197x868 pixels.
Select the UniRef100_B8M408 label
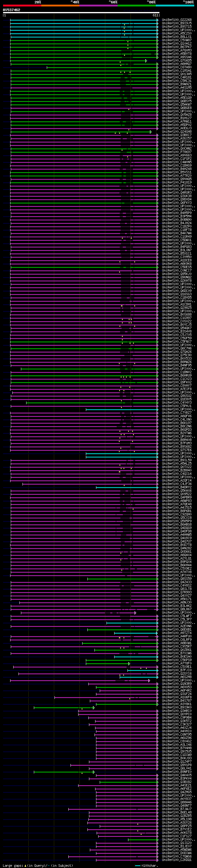point(176,440)
